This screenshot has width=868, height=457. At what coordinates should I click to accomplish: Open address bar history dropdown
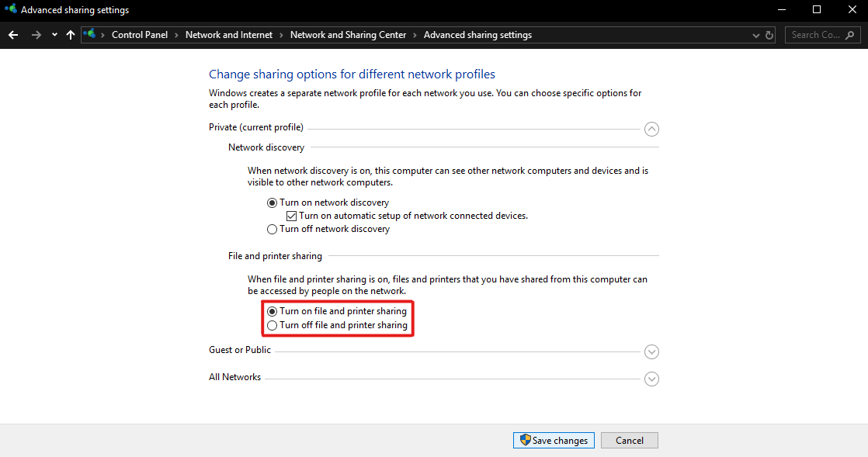pos(757,35)
